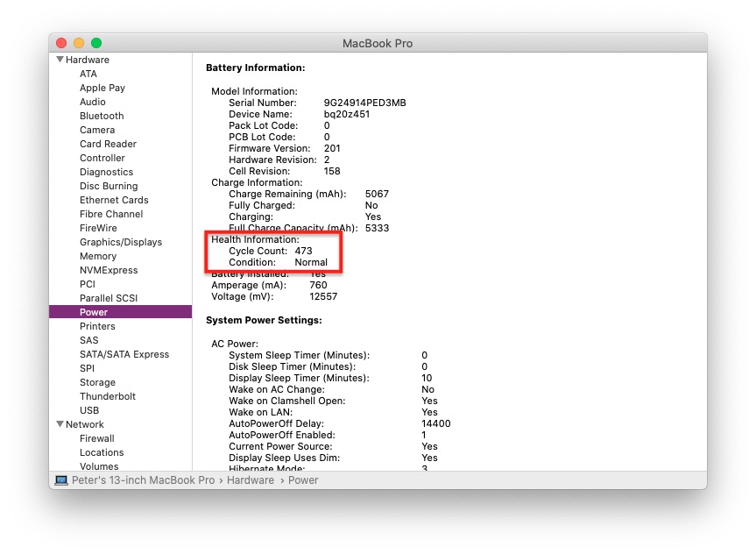Select Volumes under Network
This screenshot has height=554, width=756.
coord(99,466)
